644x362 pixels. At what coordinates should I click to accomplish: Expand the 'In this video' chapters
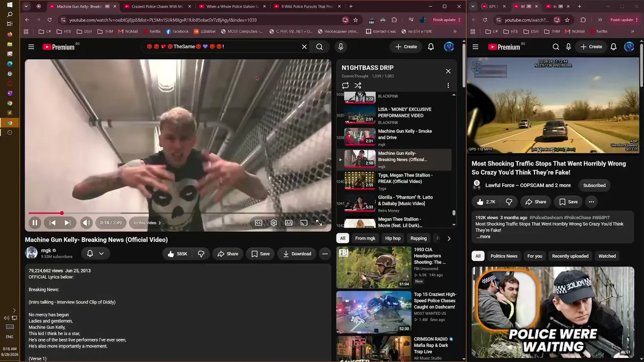coord(147,223)
